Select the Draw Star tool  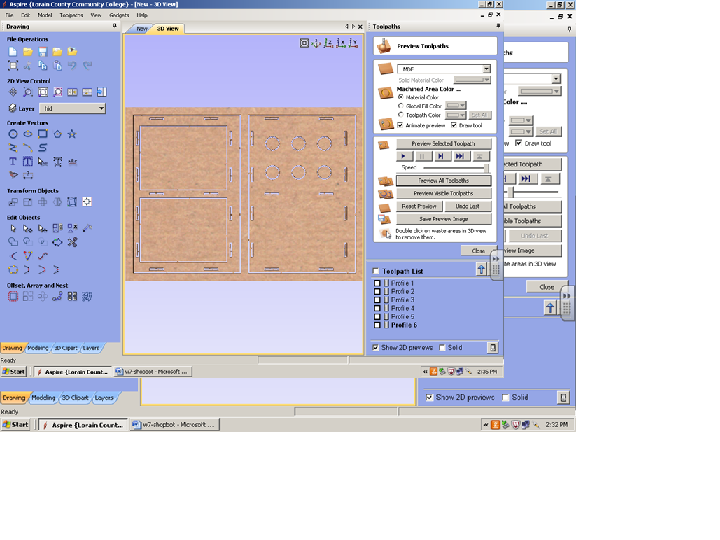(x=72, y=134)
